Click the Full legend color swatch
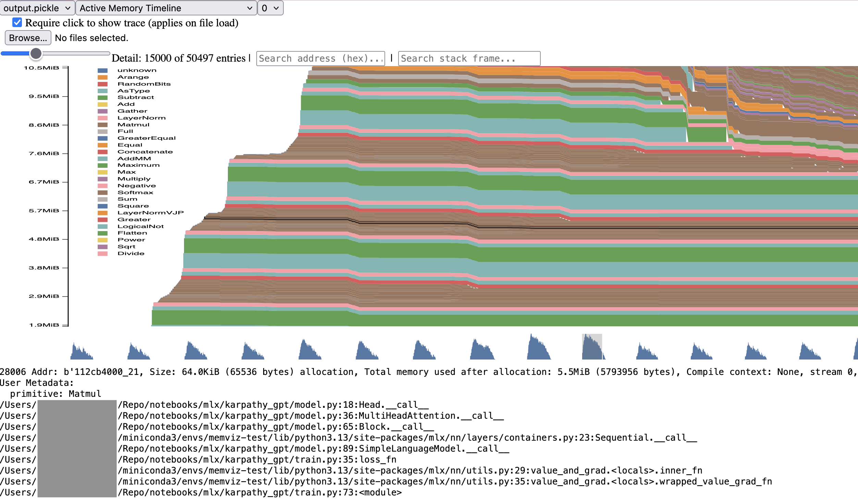 [x=103, y=131]
